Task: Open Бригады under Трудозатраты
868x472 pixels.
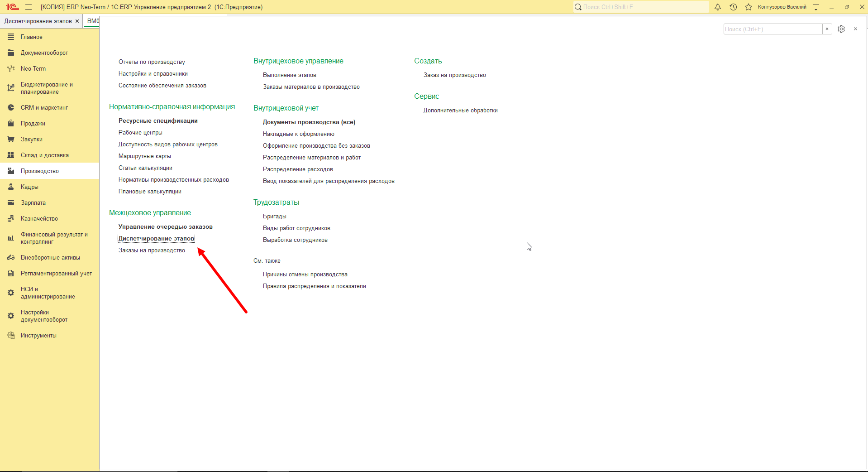Action: pyautogui.click(x=275, y=217)
